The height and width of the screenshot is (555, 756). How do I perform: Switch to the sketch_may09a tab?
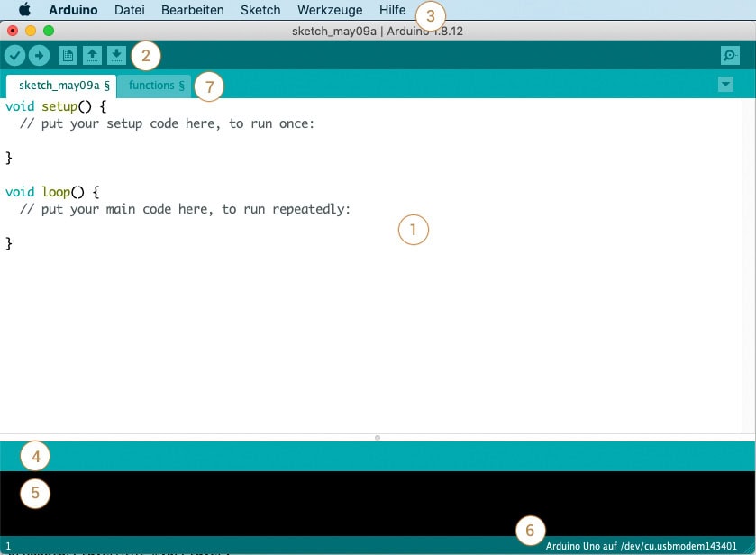pyautogui.click(x=61, y=86)
